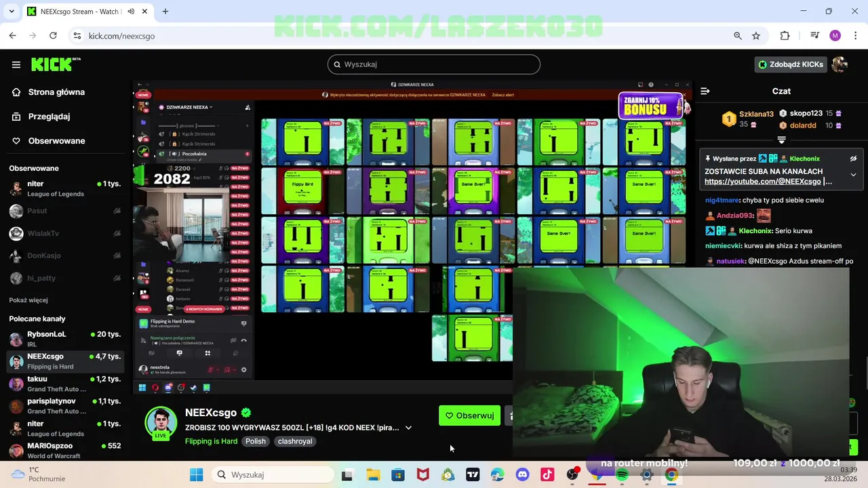Click the taskbar Wyszukaj search box
The width and height of the screenshot is (868, 488).
272,474
